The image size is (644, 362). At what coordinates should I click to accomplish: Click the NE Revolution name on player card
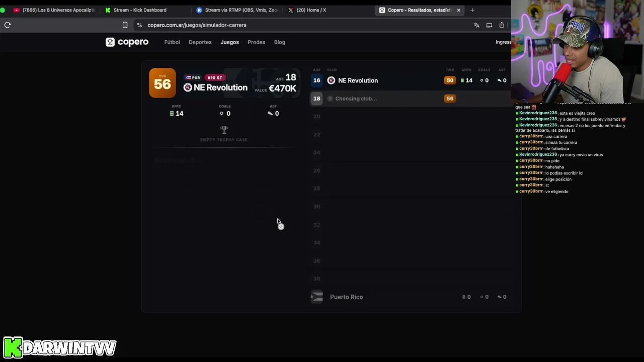coord(220,87)
